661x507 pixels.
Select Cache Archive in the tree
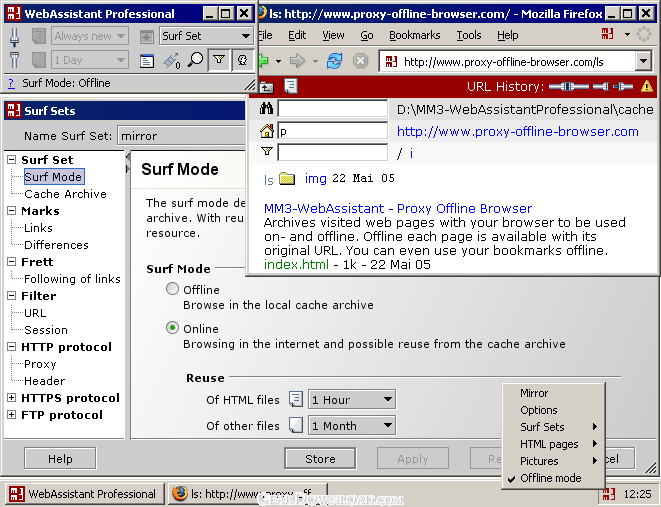(65, 194)
